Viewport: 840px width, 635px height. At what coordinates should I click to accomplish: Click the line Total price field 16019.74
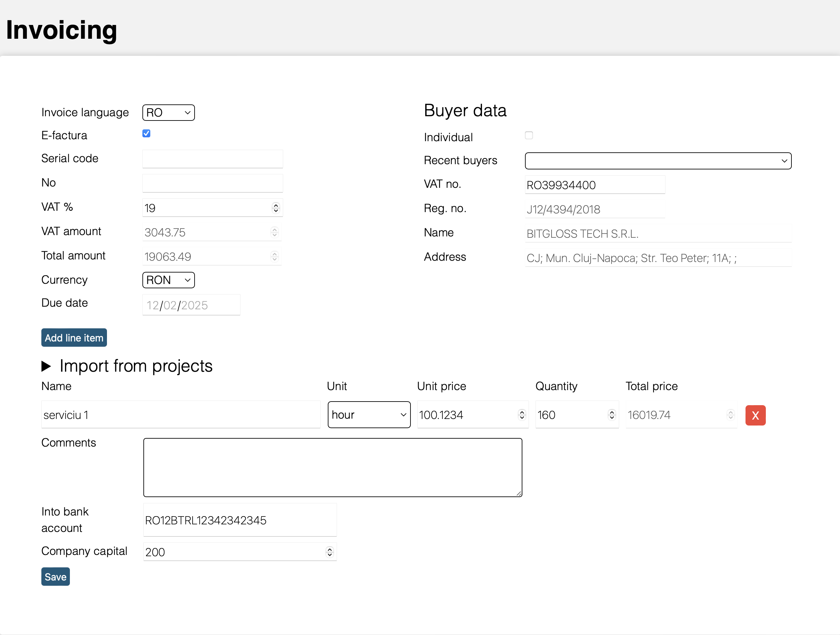point(681,415)
